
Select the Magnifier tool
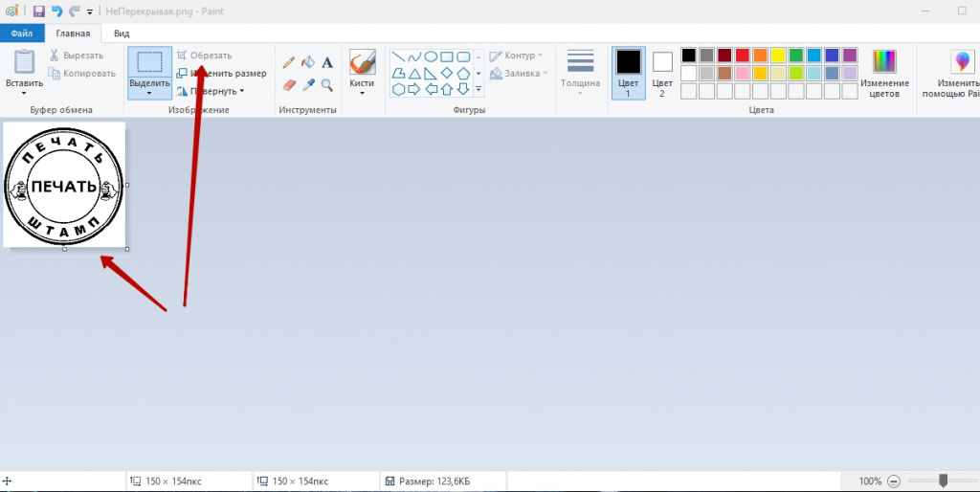pyautogui.click(x=327, y=84)
